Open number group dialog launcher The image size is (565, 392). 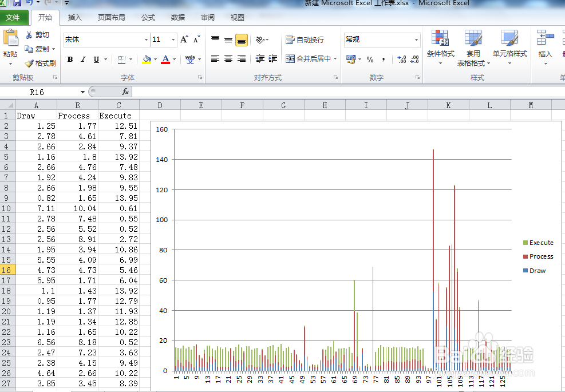[x=417, y=77]
